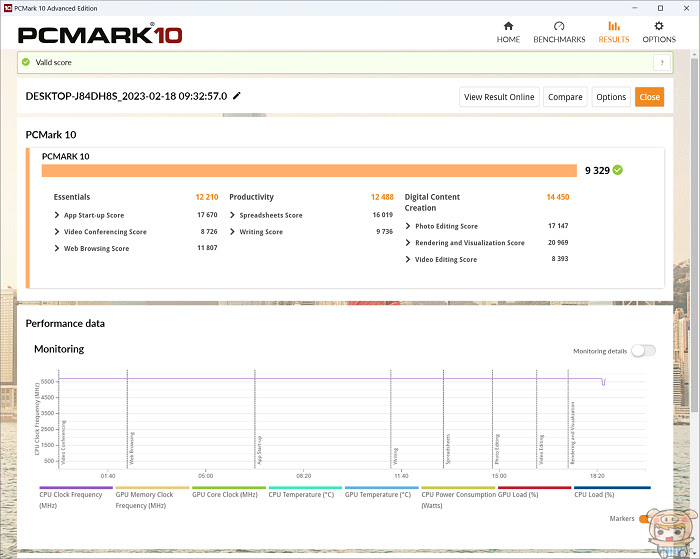Screen dimensions: 700x559
Task: Select the GPU Temperature legend swatch
Action: point(381,488)
